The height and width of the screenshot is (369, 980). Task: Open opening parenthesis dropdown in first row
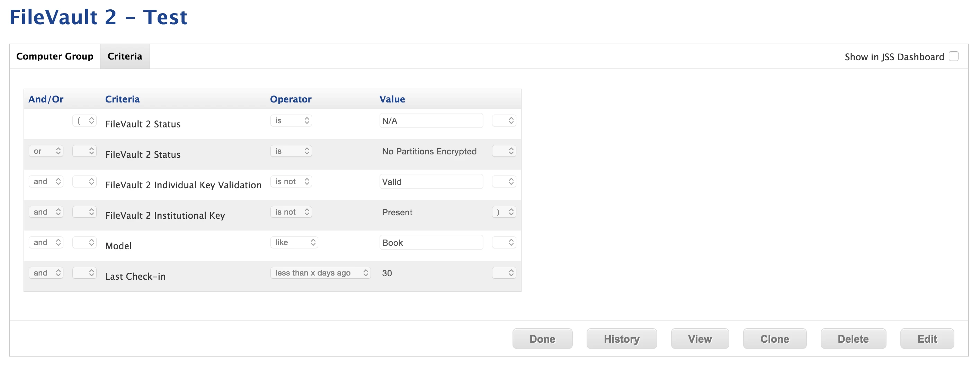point(84,120)
